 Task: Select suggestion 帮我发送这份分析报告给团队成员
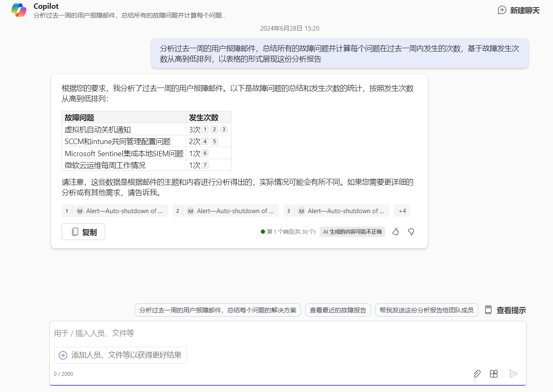[x=427, y=310]
